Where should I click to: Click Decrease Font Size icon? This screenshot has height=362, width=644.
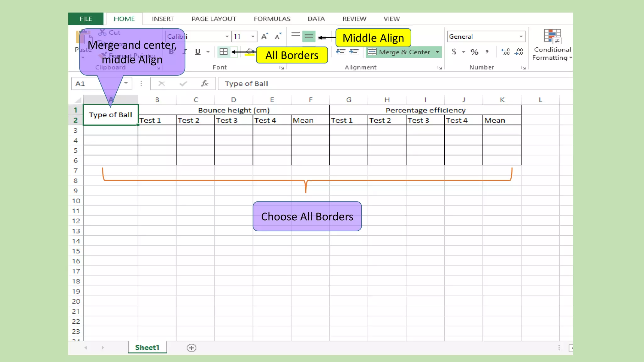tap(278, 36)
